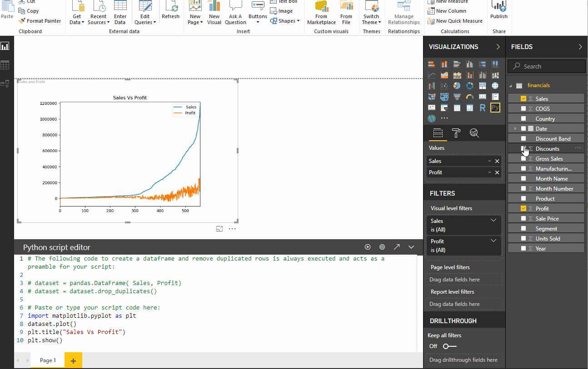
Task: Open the Analytics magnifier pane
Action: point(474,133)
